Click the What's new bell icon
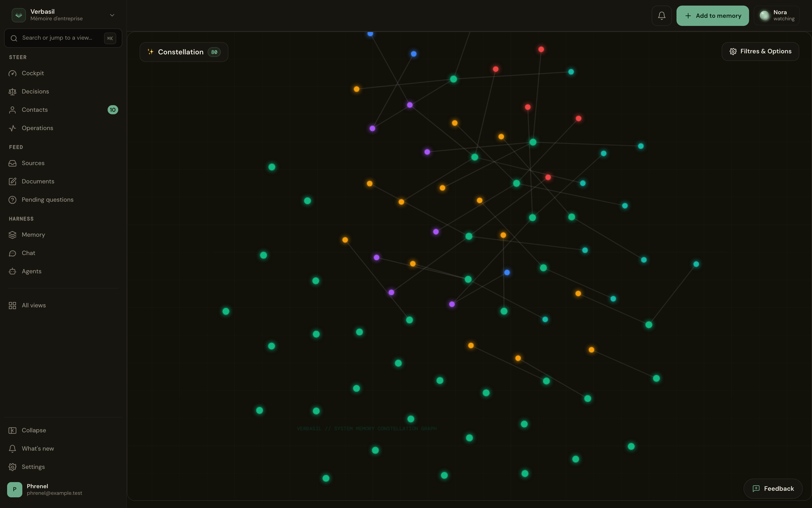The image size is (812, 508). click(12, 449)
